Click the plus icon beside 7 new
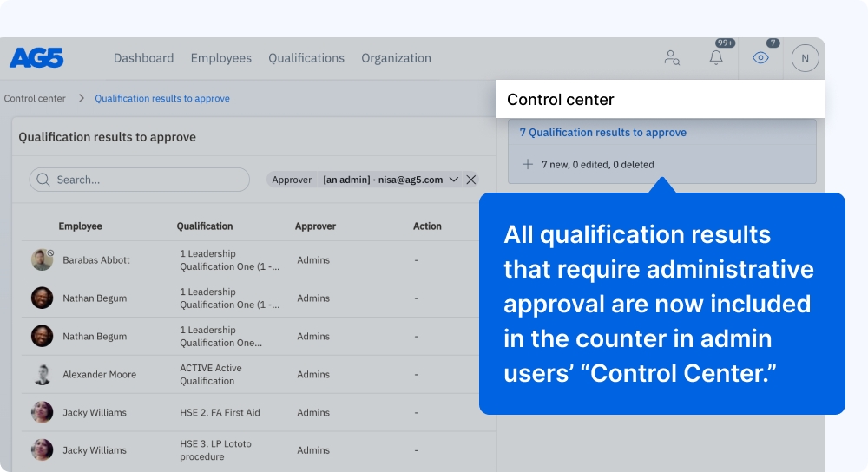The width and height of the screenshot is (868, 472). [527, 164]
